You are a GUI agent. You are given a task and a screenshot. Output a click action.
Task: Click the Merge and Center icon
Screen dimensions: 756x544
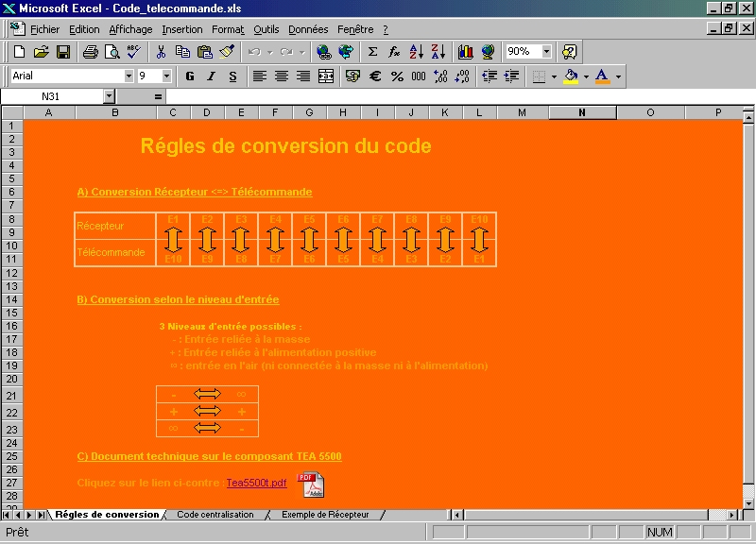326,76
